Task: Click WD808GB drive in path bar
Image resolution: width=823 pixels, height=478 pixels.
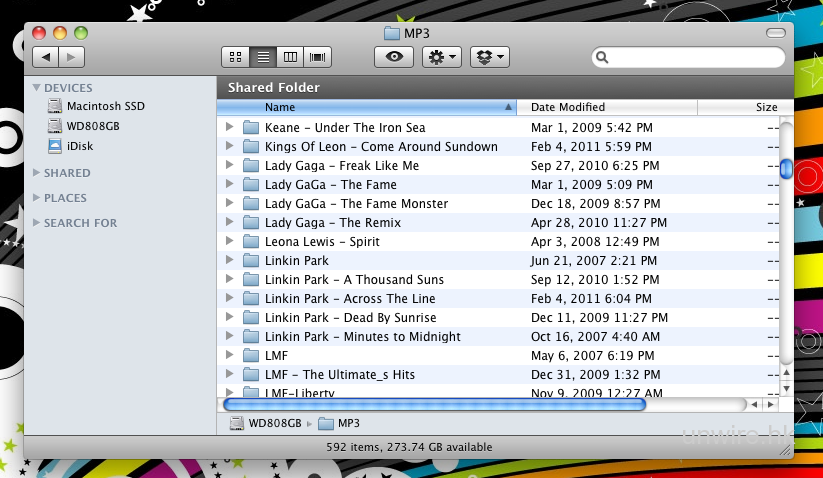Action: point(266,423)
